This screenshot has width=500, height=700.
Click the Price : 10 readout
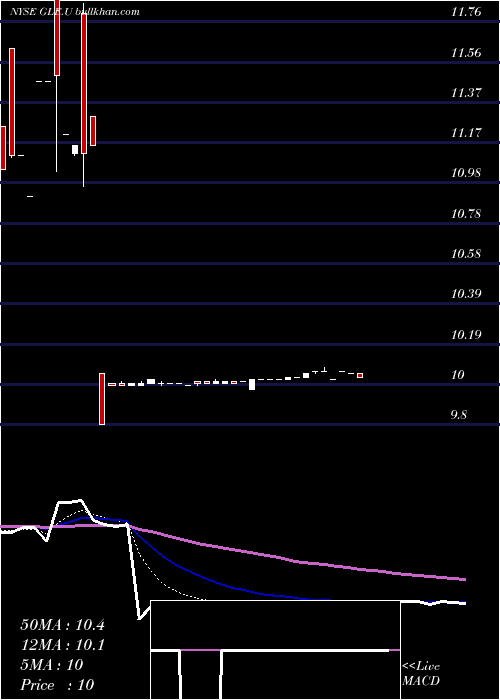point(57,685)
